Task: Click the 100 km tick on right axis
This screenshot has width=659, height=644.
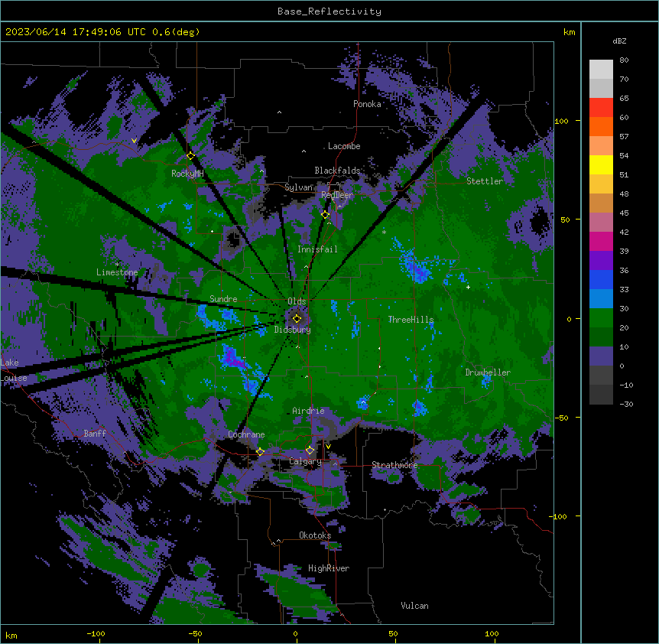Action: [561, 121]
